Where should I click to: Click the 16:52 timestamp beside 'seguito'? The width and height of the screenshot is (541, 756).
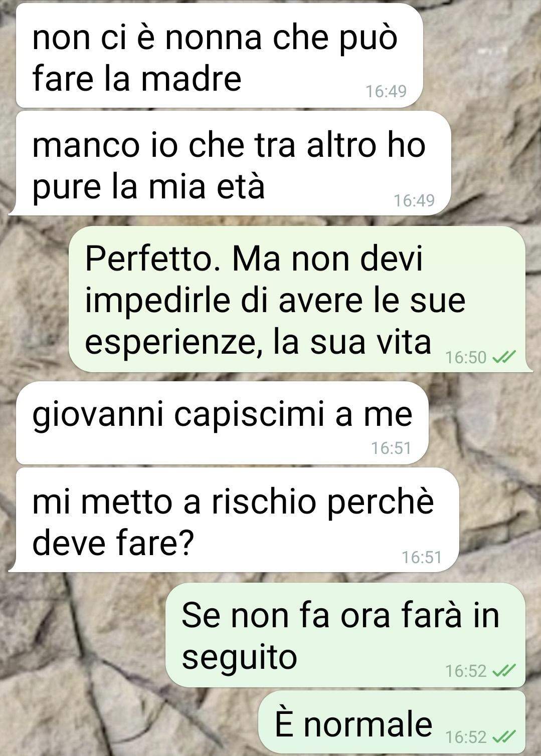coord(466,670)
